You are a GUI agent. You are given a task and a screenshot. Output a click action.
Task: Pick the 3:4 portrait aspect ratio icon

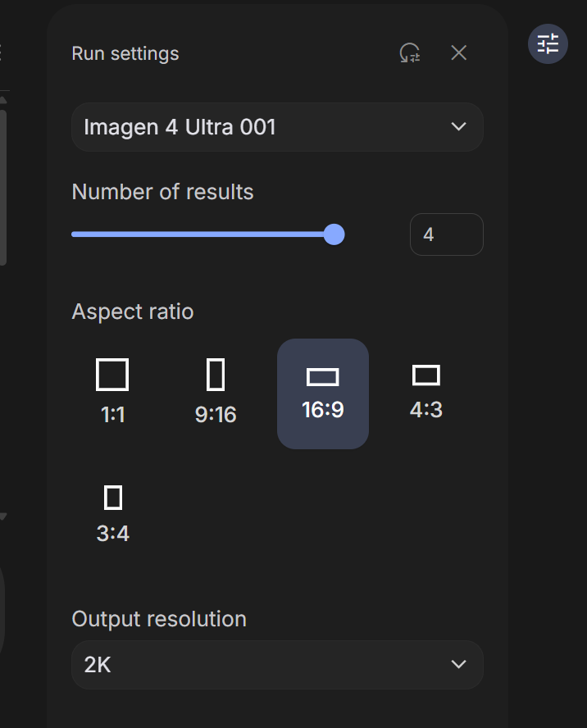point(113,498)
